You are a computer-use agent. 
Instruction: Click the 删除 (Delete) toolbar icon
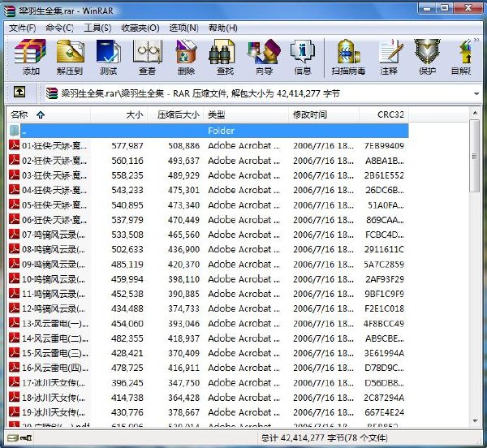pyautogui.click(x=186, y=57)
